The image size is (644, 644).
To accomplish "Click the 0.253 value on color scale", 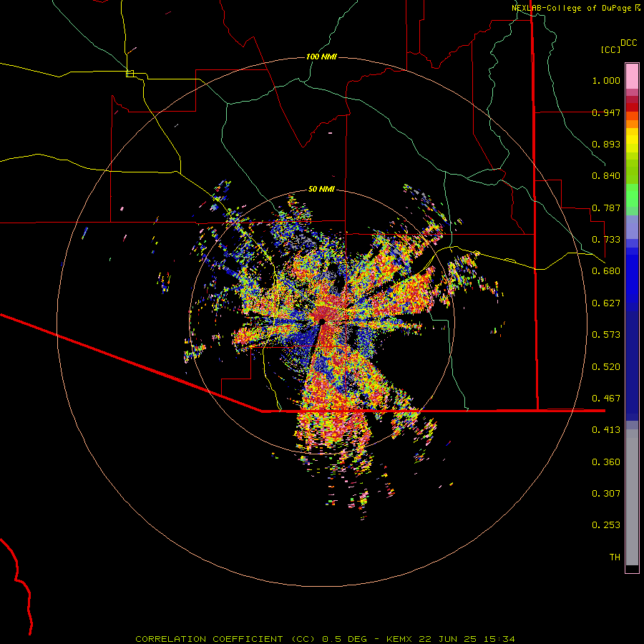I will click(x=606, y=525).
